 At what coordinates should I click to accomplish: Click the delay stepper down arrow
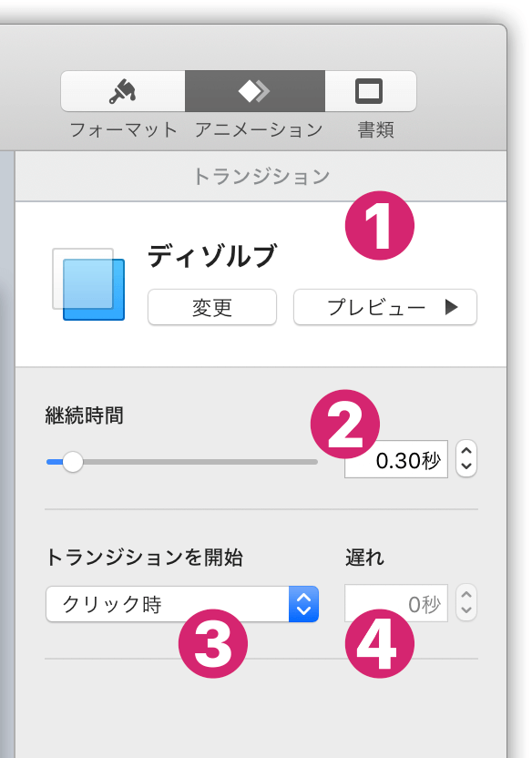click(x=466, y=611)
